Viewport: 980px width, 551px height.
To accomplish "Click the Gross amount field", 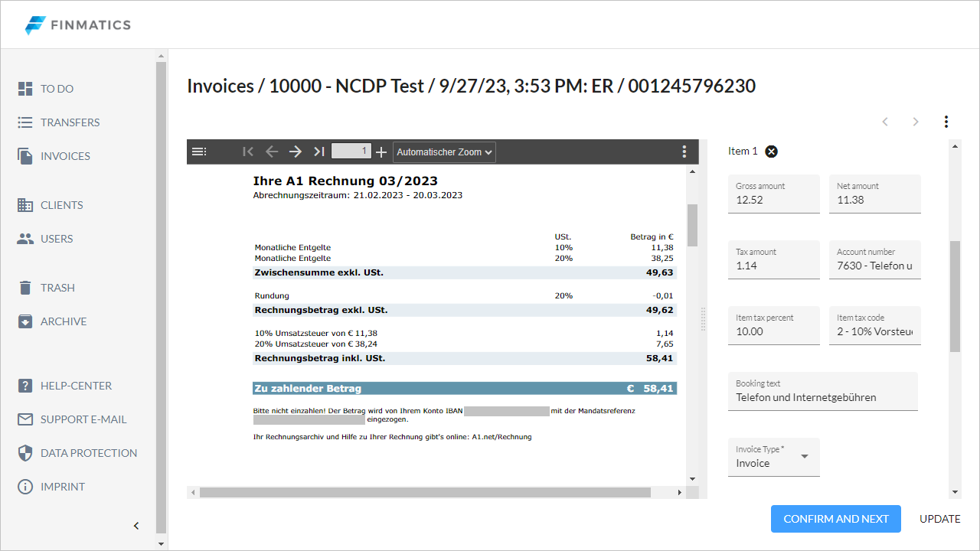I will (773, 201).
